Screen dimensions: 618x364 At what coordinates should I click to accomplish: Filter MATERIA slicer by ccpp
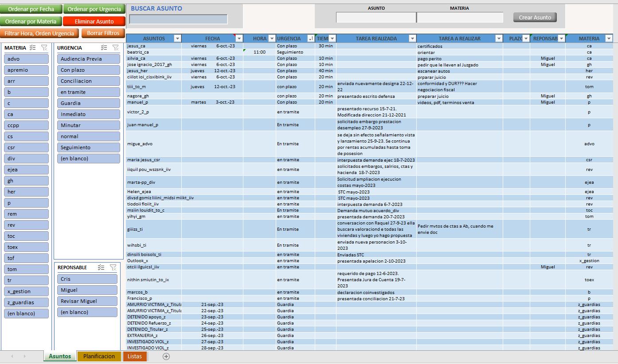(x=27, y=125)
